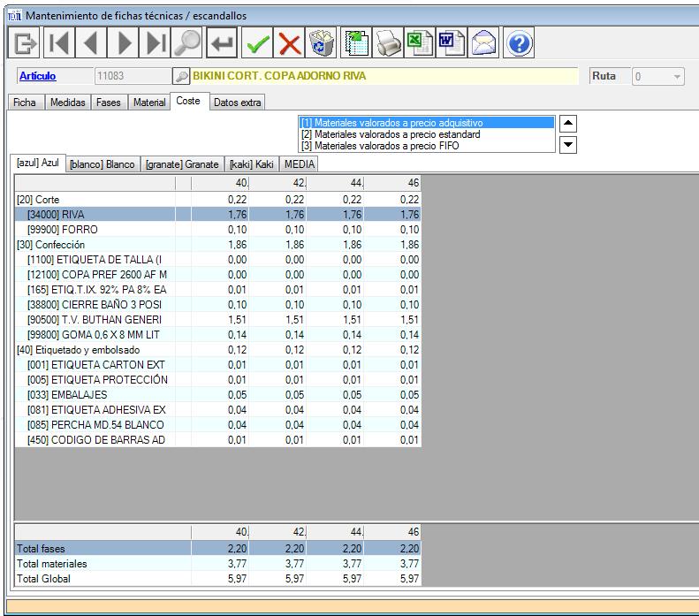Click the green checkmark save icon

pos(258,43)
